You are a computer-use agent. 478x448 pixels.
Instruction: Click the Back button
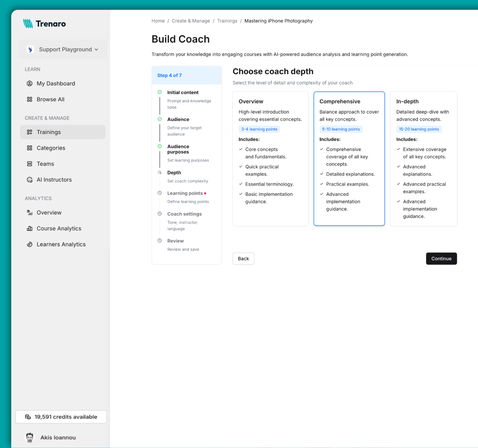point(243,258)
